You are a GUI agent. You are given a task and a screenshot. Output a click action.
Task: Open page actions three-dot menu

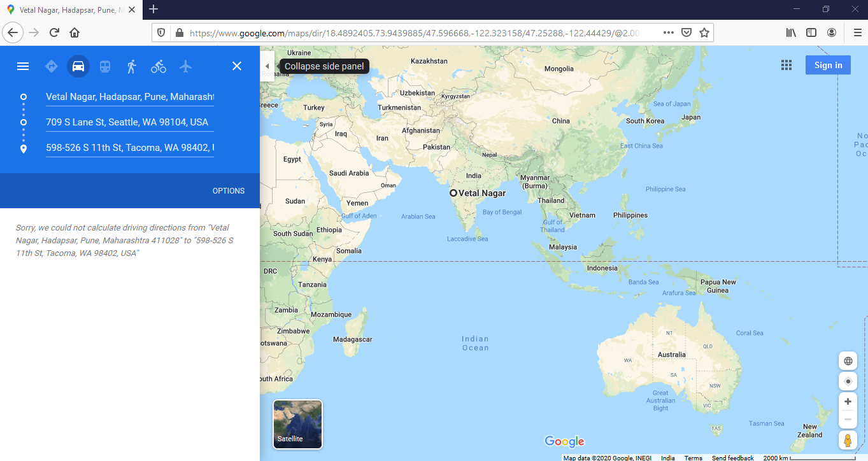(668, 32)
